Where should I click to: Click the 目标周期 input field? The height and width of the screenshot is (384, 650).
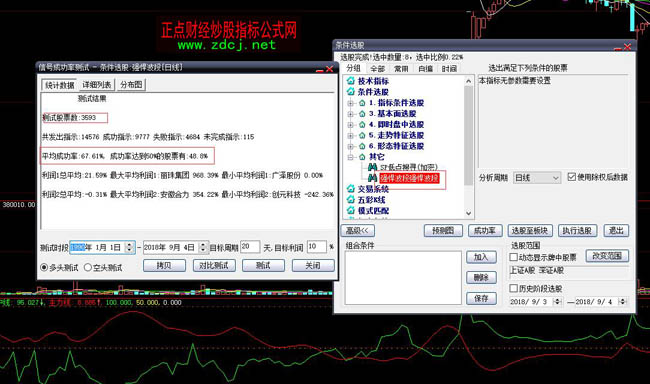(x=250, y=247)
